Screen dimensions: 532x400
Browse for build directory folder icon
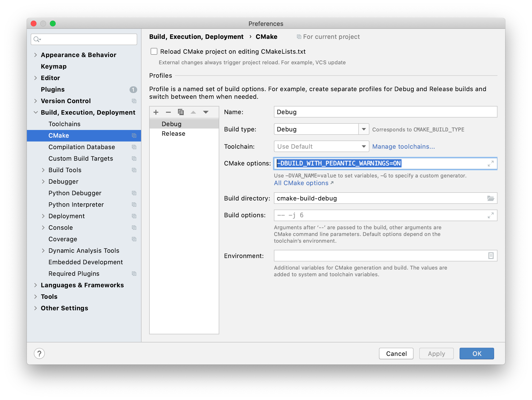point(491,198)
